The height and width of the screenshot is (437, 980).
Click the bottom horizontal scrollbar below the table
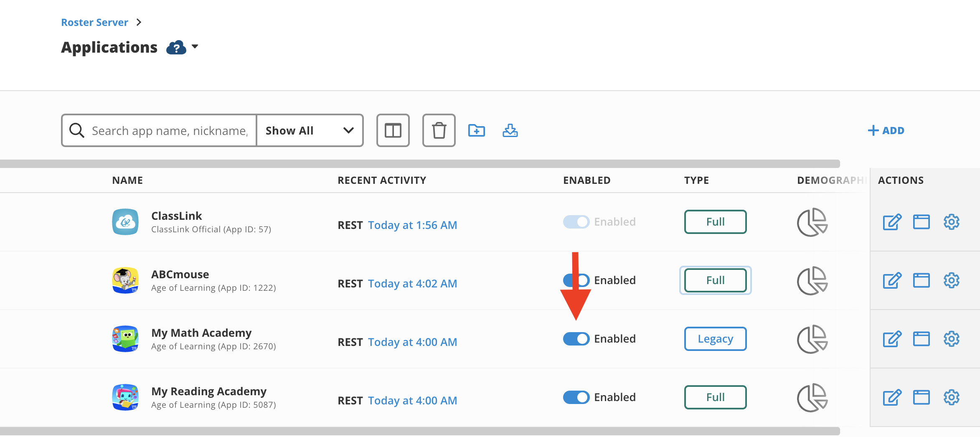[x=420, y=431]
